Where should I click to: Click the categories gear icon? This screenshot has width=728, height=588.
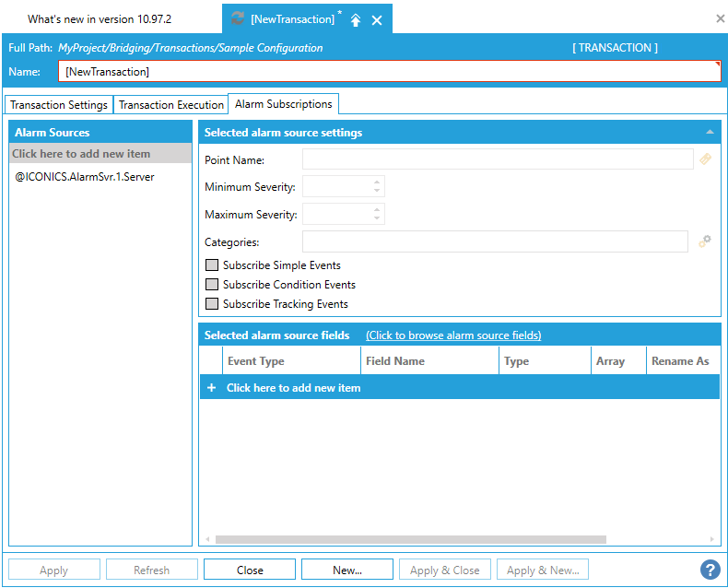click(705, 241)
